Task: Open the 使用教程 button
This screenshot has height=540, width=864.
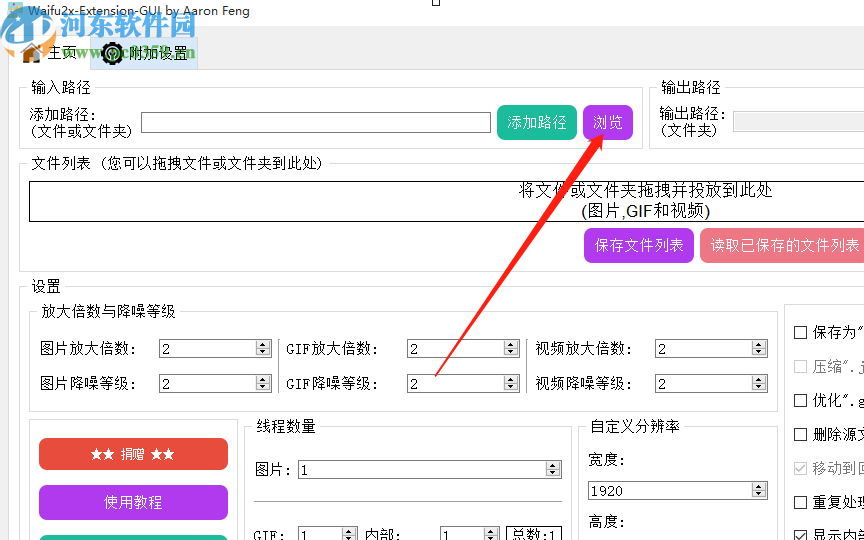Action: point(133,502)
